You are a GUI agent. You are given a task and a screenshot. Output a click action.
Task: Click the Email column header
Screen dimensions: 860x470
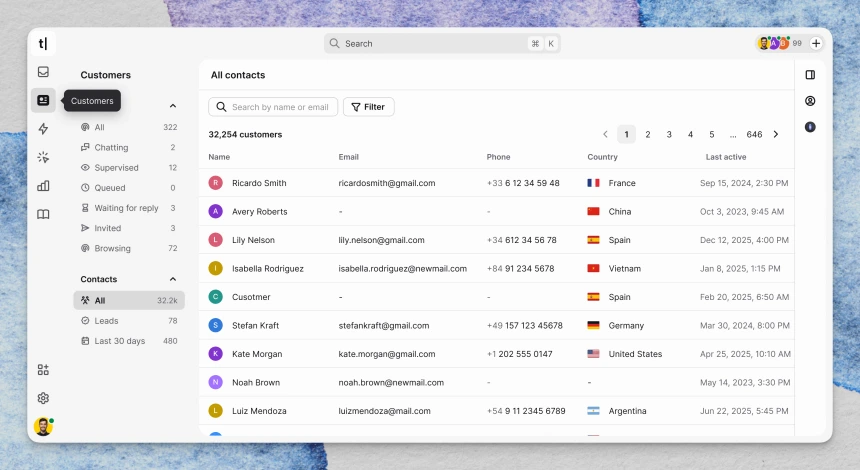[x=348, y=157]
